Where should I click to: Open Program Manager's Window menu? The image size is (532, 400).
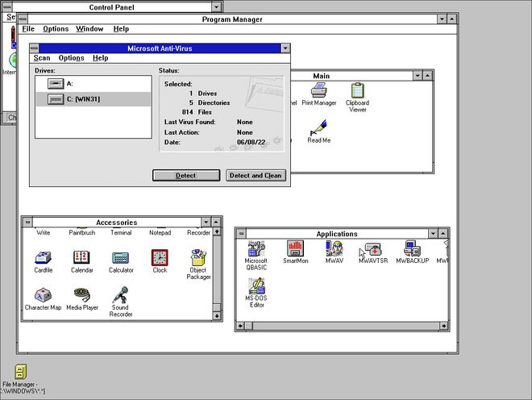[89, 29]
